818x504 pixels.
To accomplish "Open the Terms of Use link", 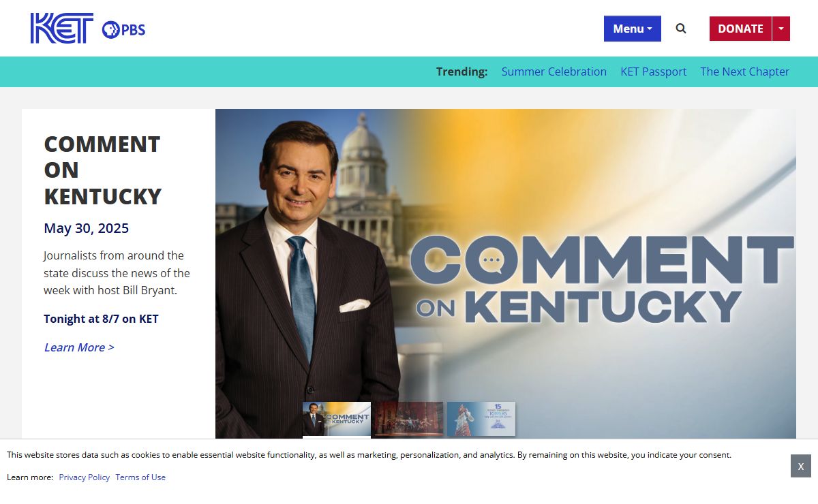I will click(x=140, y=477).
